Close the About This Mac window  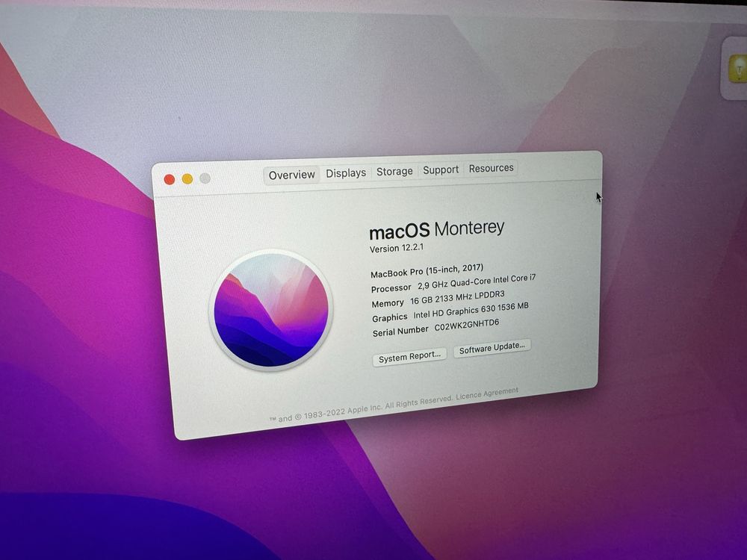(169, 179)
